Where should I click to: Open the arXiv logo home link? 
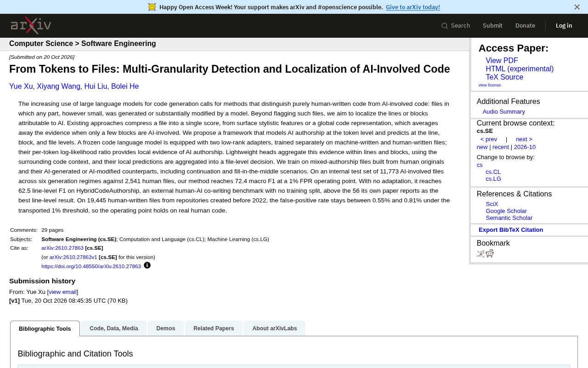click(31, 26)
